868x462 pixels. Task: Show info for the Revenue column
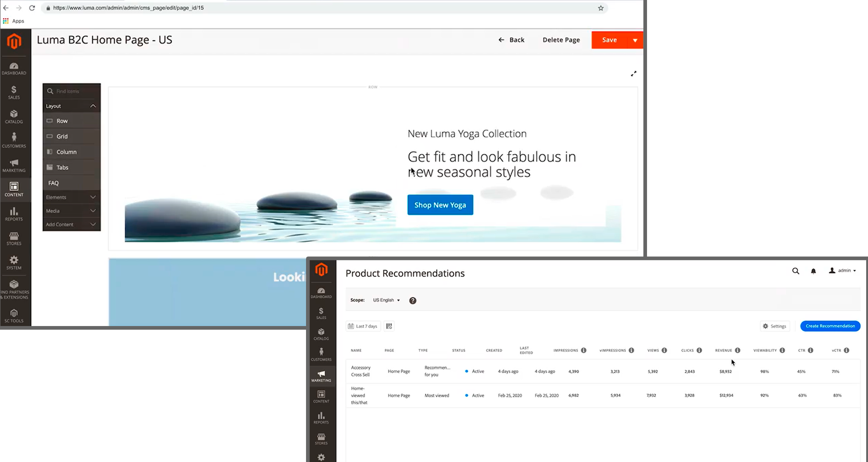tap(738, 350)
